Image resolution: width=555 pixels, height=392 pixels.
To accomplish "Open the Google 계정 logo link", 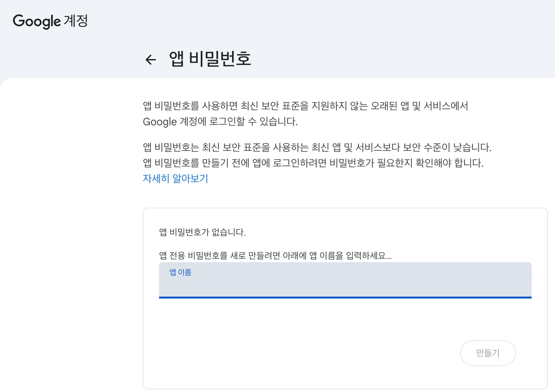I will [50, 21].
